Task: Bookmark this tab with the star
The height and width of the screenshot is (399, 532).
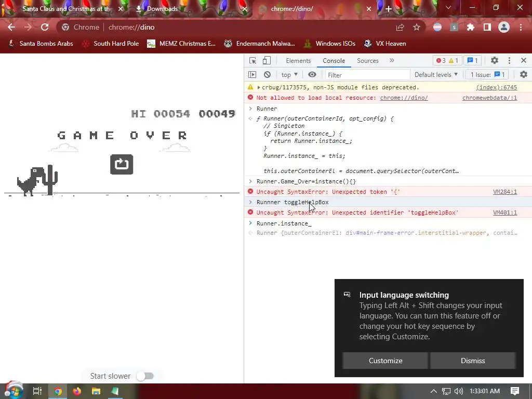Action: point(417,27)
